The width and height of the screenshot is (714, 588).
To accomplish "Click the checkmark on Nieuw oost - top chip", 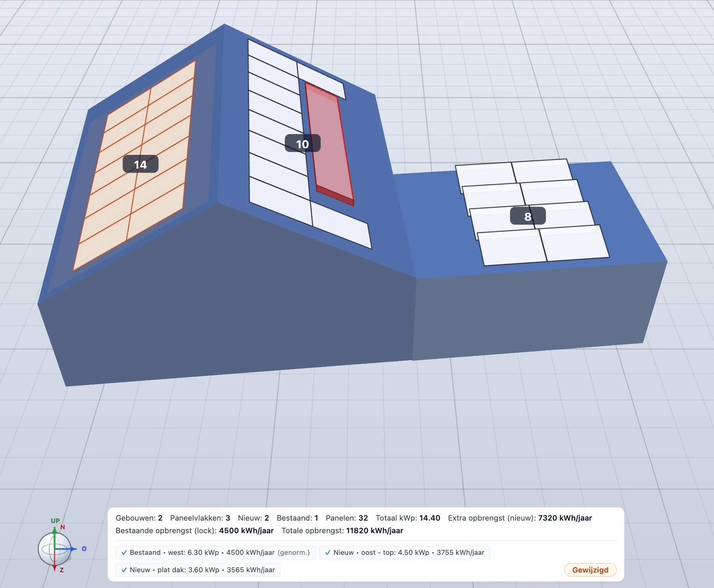I will pyautogui.click(x=328, y=553).
